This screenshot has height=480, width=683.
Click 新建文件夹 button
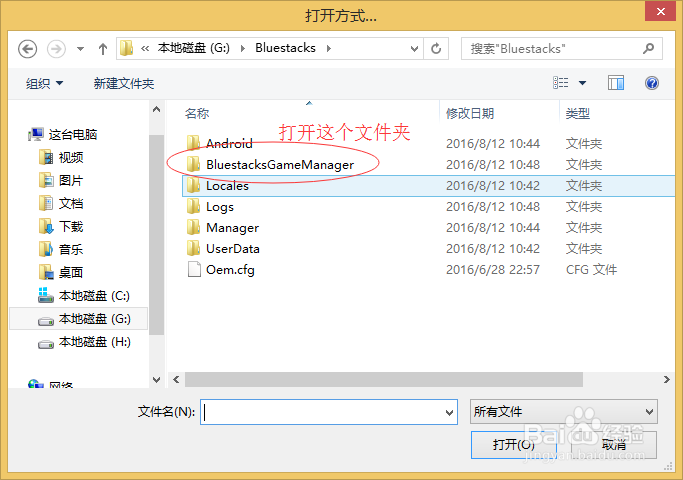[124, 83]
